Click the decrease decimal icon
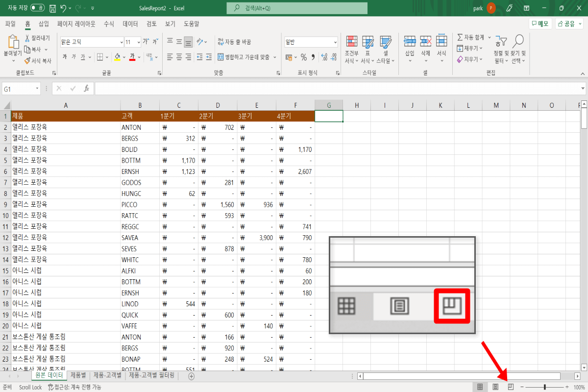Screen dimensions: 588x392 (333, 57)
